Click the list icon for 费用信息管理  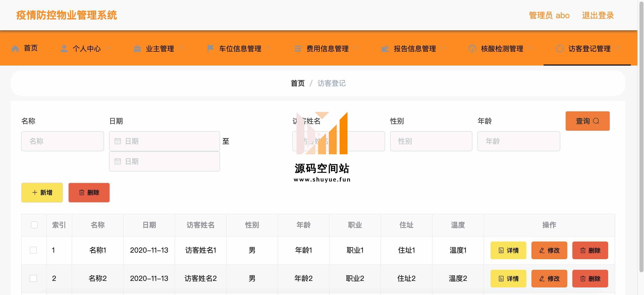pos(298,48)
